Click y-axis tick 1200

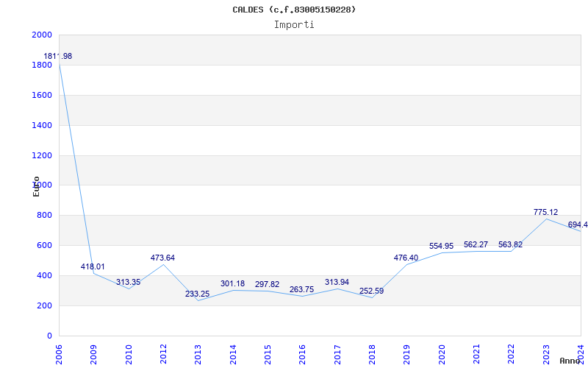42,155
